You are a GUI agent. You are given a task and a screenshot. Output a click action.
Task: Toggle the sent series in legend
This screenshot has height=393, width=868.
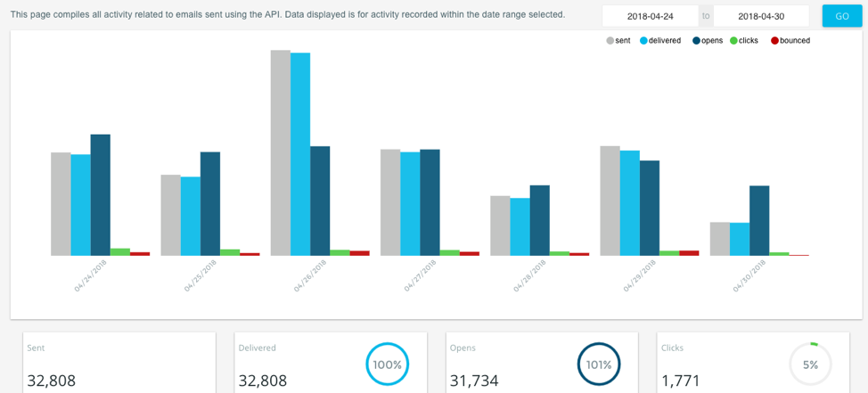pos(618,41)
